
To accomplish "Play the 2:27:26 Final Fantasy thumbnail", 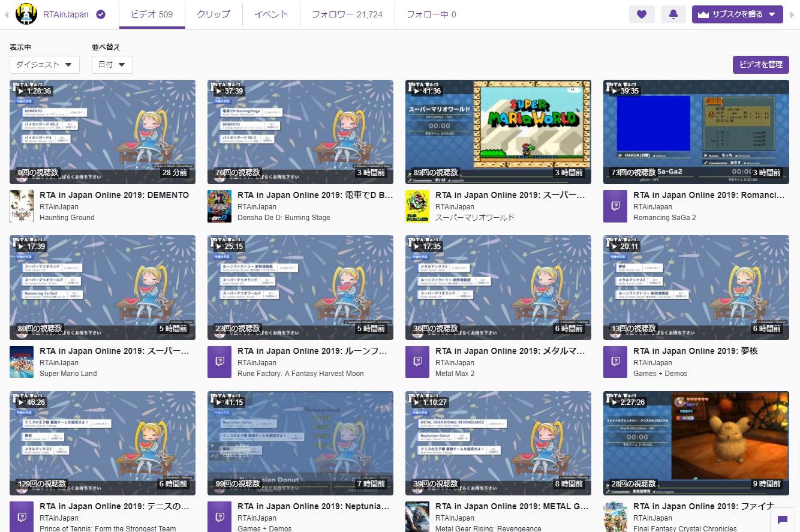I will 696,443.
